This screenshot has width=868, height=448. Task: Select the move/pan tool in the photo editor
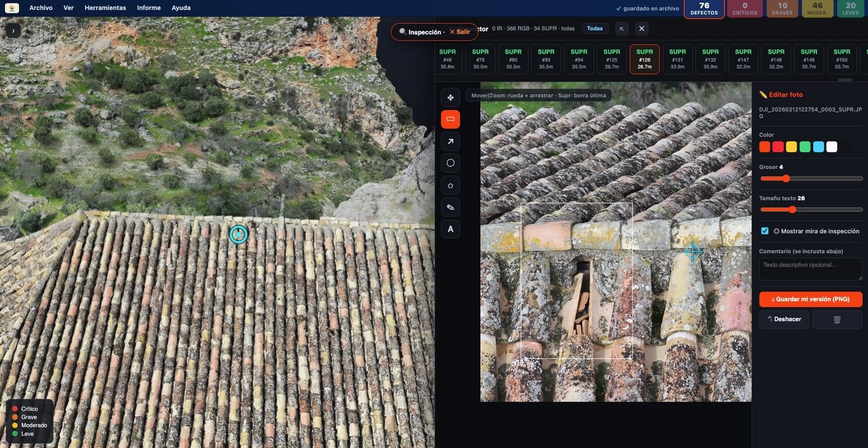coord(450,97)
